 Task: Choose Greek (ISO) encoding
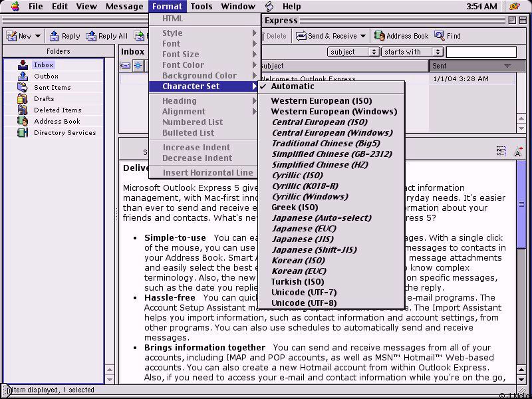[x=331, y=207]
